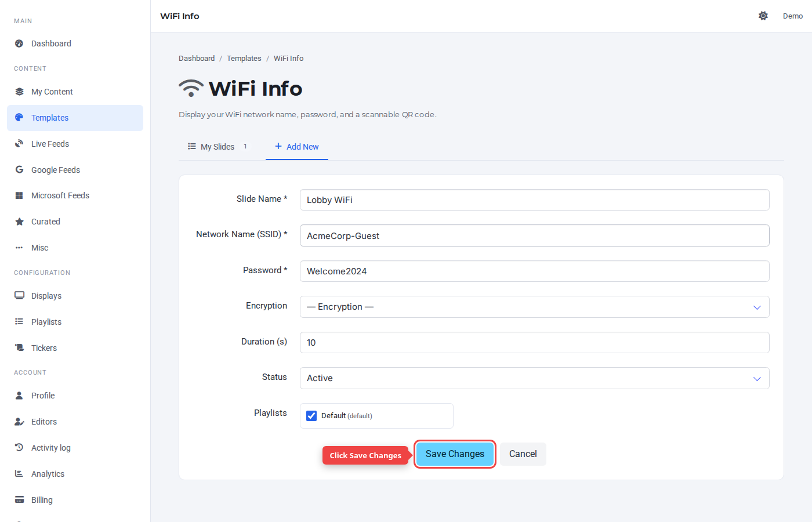Click the Dashboard gauge icon in sidebar
This screenshot has width=812, height=522.
tap(19, 43)
